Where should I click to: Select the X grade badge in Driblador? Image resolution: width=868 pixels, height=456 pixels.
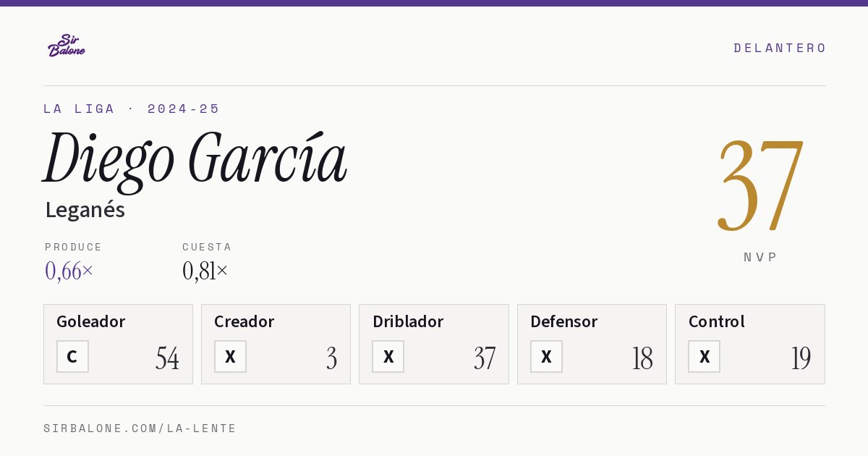[x=388, y=357]
